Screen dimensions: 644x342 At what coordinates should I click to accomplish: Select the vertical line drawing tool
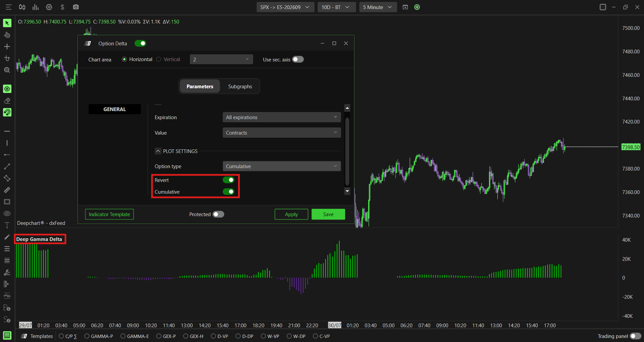(7, 143)
